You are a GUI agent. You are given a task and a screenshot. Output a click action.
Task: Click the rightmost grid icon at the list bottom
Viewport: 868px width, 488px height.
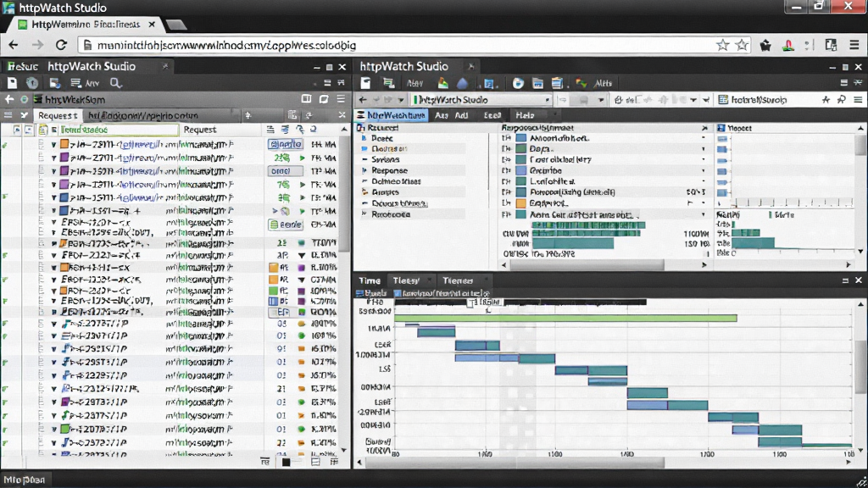click(x=334, y=462)
